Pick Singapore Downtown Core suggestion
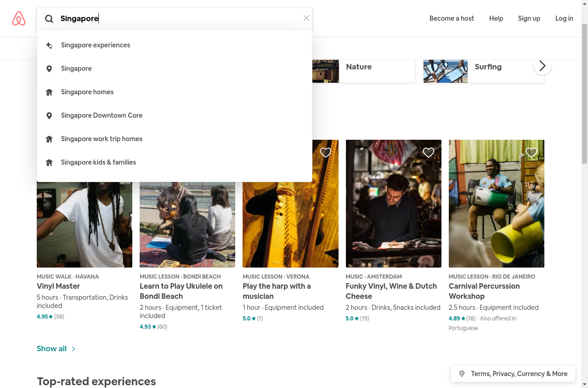588x388 pixels. pos(102,115)
